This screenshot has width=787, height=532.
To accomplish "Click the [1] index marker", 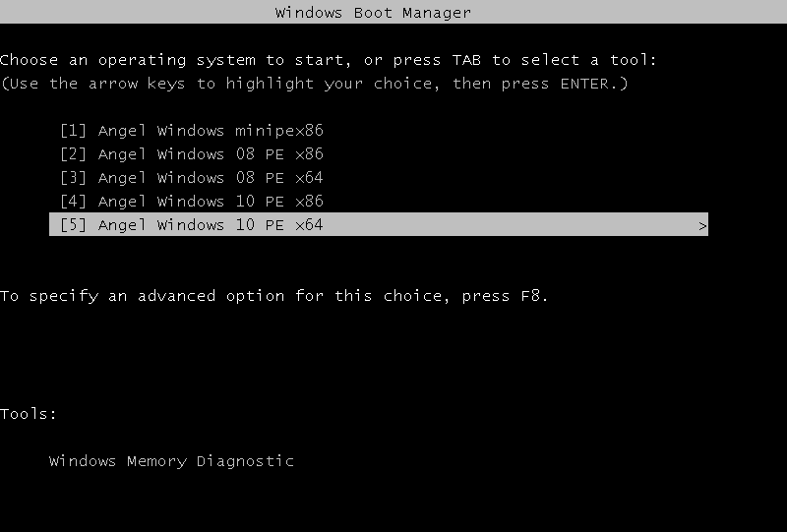I will click(73, 131).
